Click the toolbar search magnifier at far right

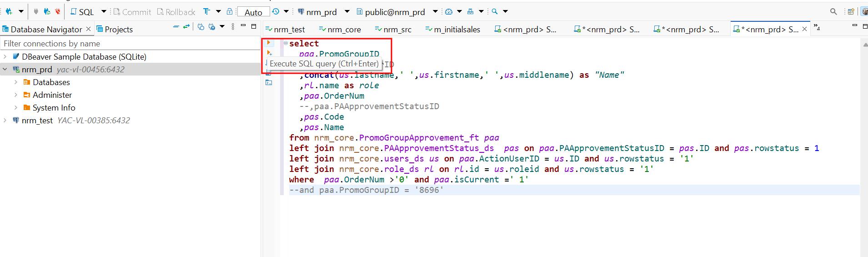coord(833,12)
